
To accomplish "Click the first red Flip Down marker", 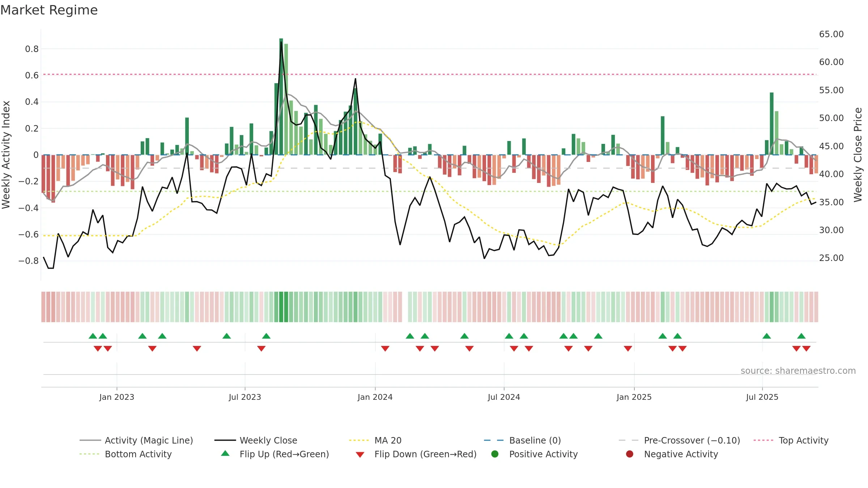I will 98,348.
